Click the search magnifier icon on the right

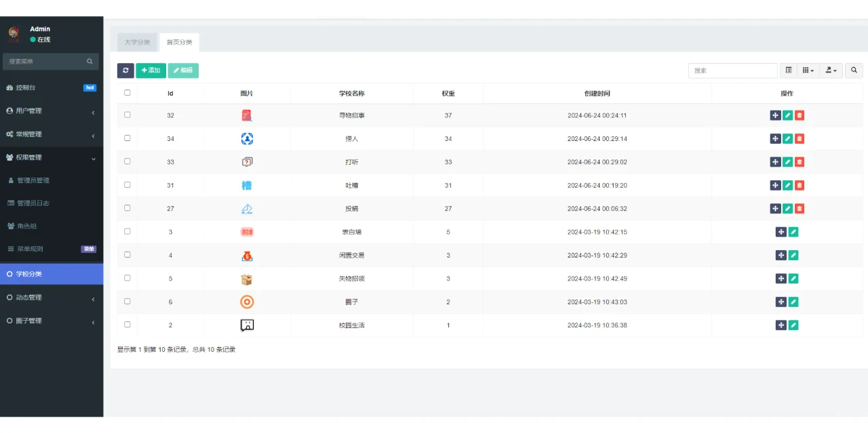(853, 70)
